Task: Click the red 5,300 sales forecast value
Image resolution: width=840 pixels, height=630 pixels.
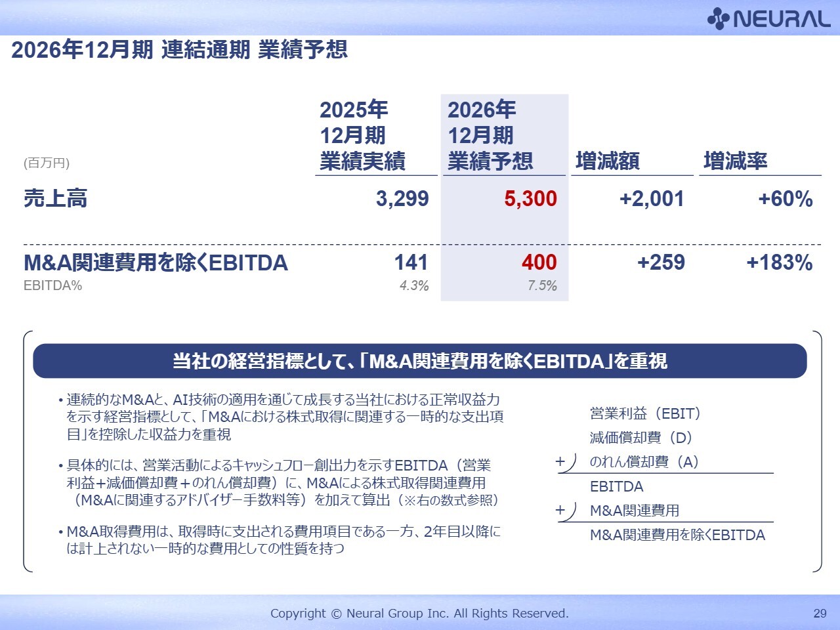Action: [x=530, y=198]
